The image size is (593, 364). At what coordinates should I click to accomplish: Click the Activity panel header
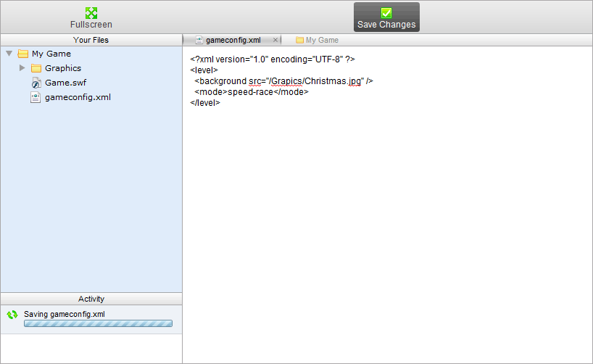tap(91, 299)
